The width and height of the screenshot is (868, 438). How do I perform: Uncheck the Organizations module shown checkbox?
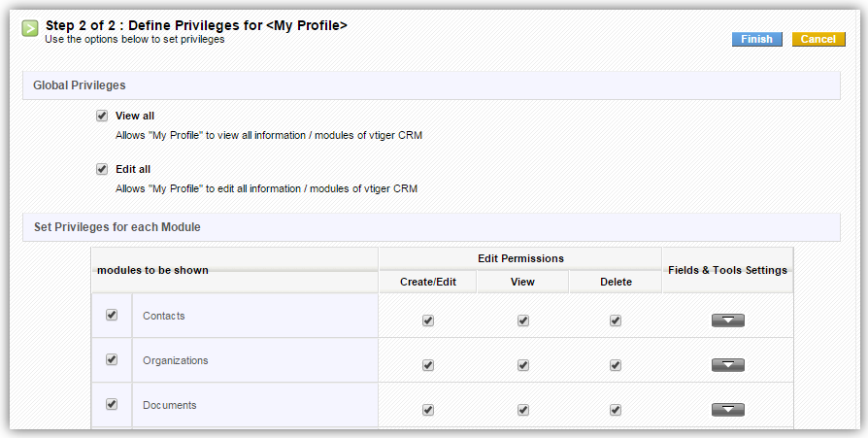click(112, 359)
